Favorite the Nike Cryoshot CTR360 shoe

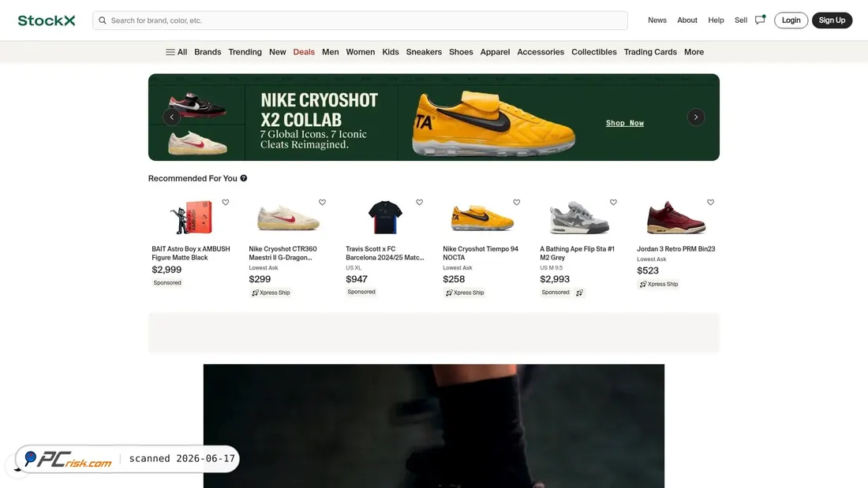click(x=322, y=203)
